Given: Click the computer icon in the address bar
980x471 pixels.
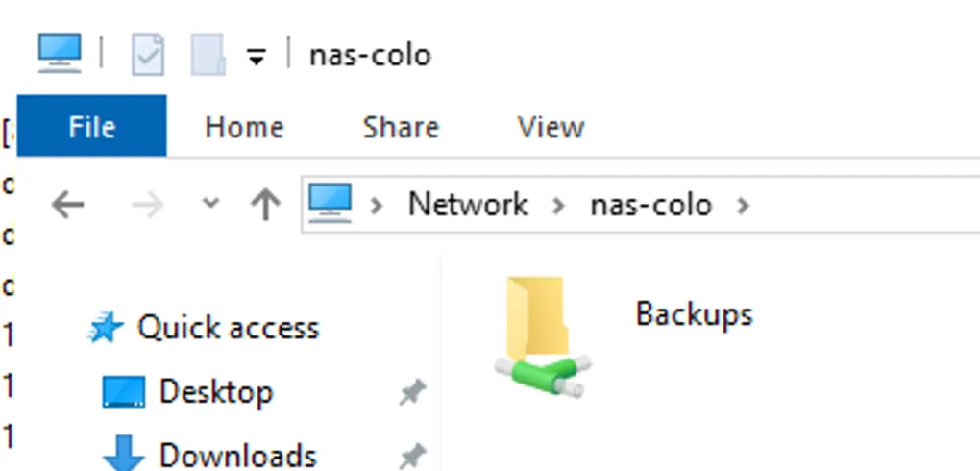Looking at the screenshot, I should coord(330,203).
